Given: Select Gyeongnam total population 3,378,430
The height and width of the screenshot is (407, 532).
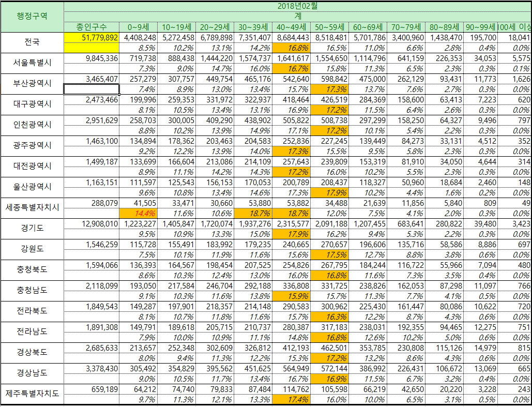Looking at the screenshot, I should pyautogui.click(x=92, y=369).
